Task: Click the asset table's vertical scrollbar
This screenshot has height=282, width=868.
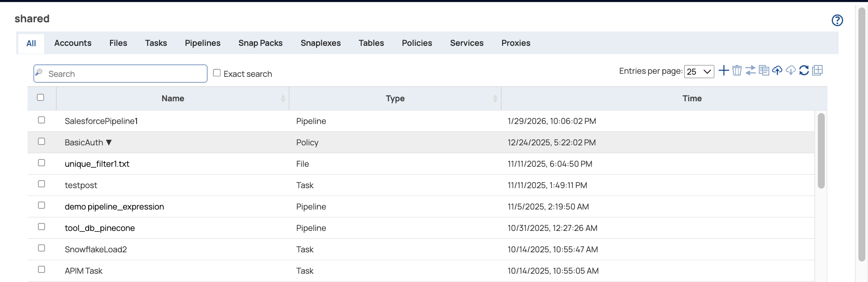Action: (x=821, y=151)
